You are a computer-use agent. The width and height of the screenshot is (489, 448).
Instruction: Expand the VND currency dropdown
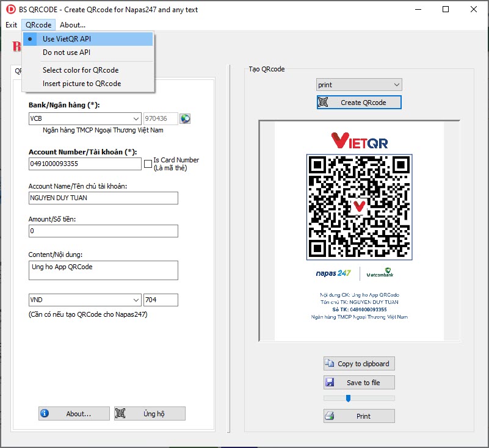click(136, 300)
